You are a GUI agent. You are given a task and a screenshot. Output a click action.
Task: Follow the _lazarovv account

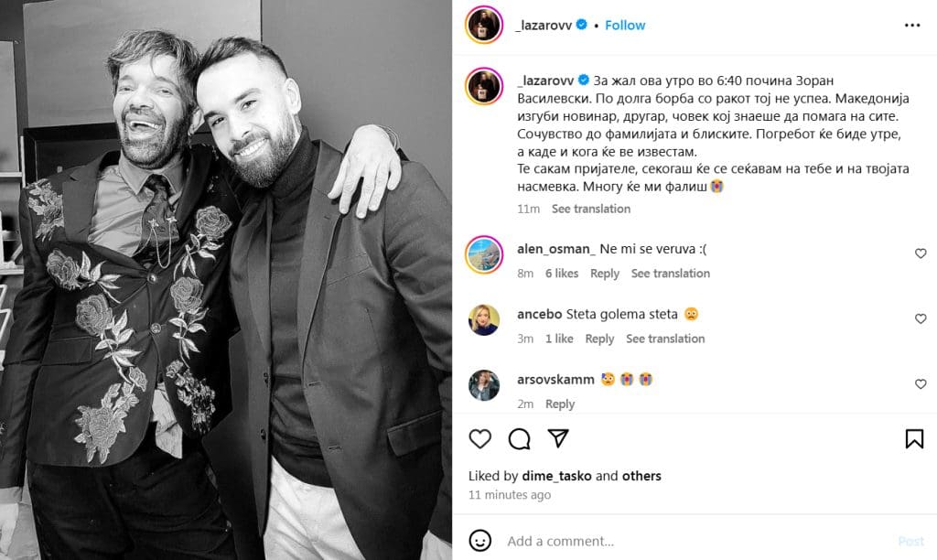[x=625, y=25]
